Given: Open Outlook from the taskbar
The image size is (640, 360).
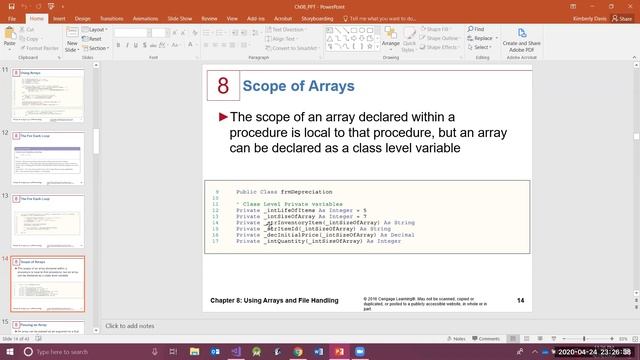Looking at the screenshot, I should pos(215,351).
